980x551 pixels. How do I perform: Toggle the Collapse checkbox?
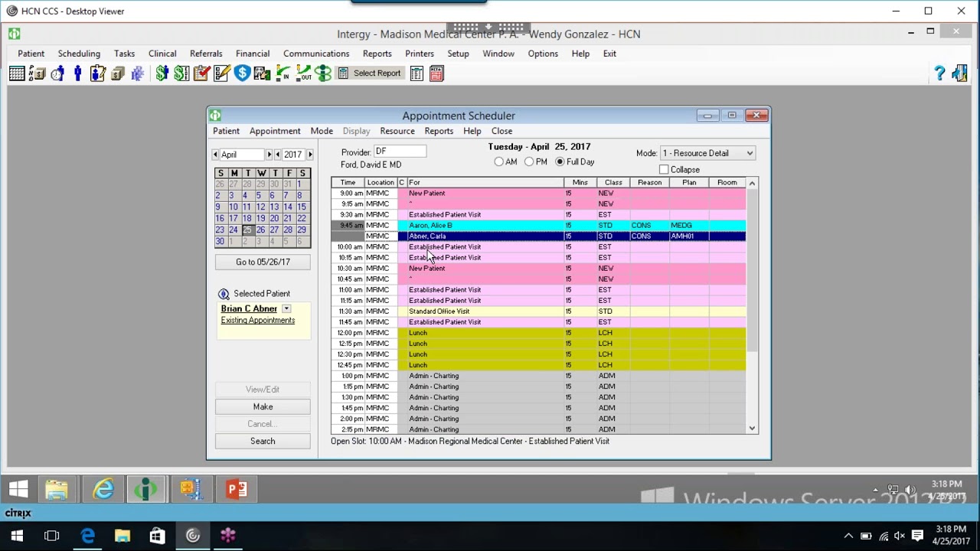(664, 170)
